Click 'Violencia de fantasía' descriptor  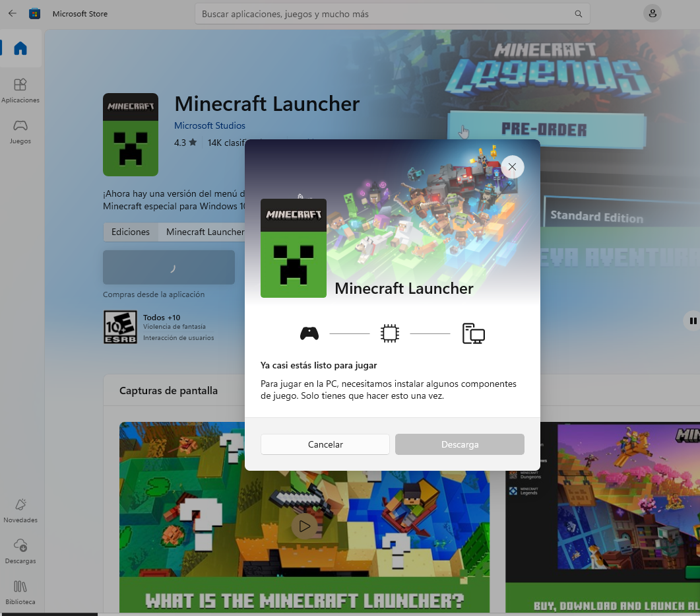[174, 327]
